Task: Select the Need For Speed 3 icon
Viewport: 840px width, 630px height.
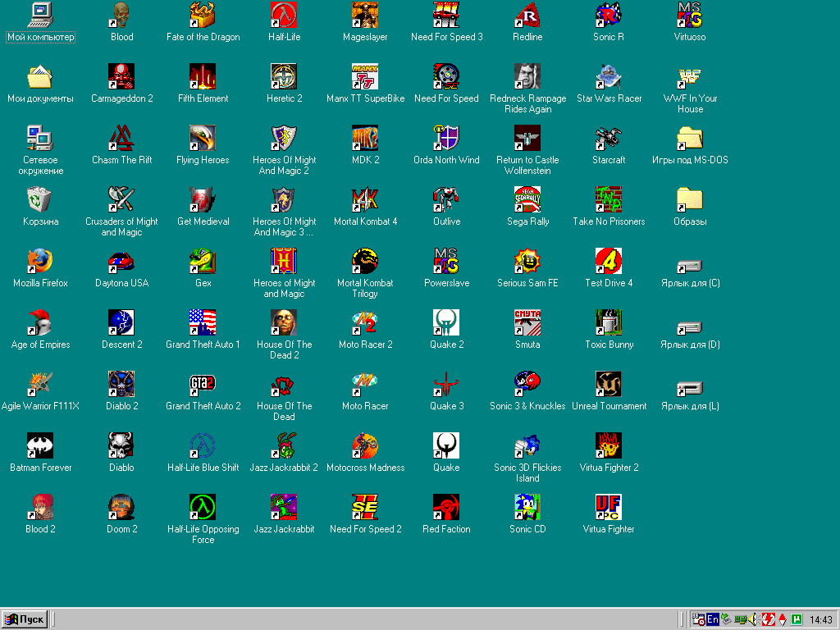Action: [446, 15]
